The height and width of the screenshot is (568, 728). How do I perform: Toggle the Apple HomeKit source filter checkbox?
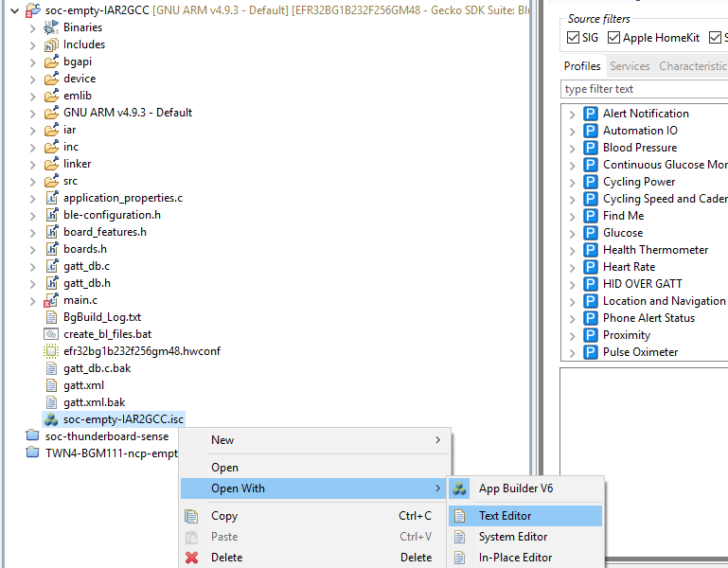[x=613, y=38]
